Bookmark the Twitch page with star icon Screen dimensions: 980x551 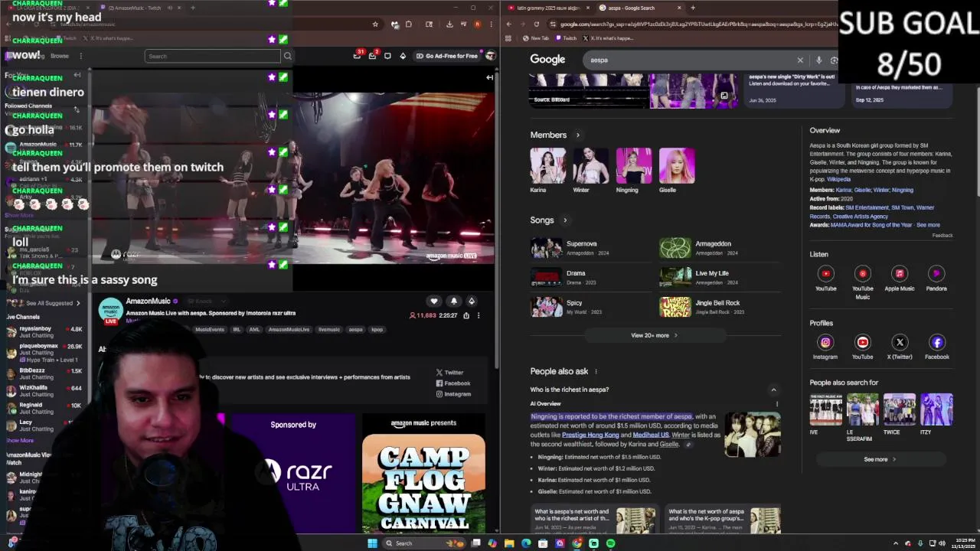[375, 24]
